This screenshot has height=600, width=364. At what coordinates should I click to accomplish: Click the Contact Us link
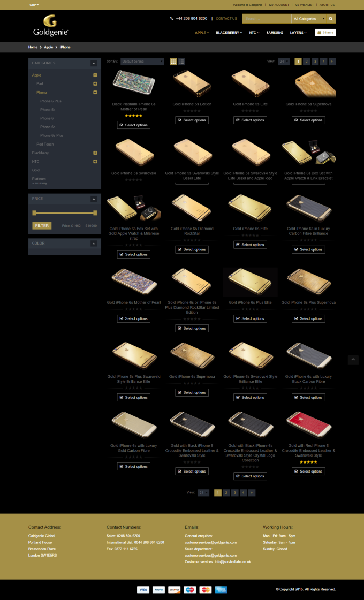click(x=226, y=18)
